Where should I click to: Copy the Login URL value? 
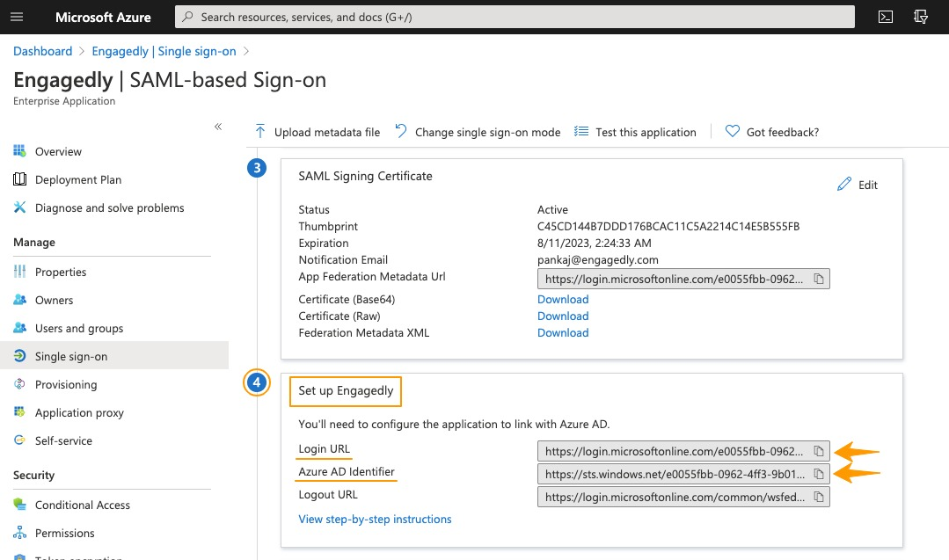(x=819, y=451)
